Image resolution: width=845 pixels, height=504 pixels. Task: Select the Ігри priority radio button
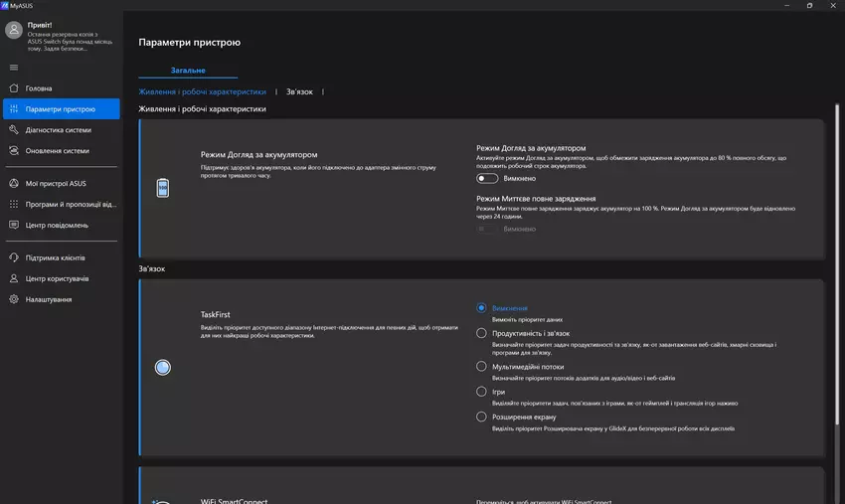pyautogui.click(x=482, y=392)
